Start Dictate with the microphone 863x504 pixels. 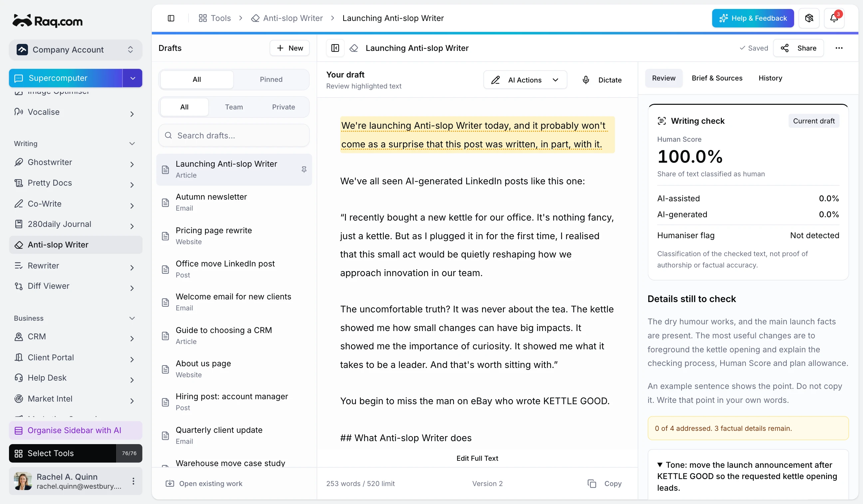[602, 80]
